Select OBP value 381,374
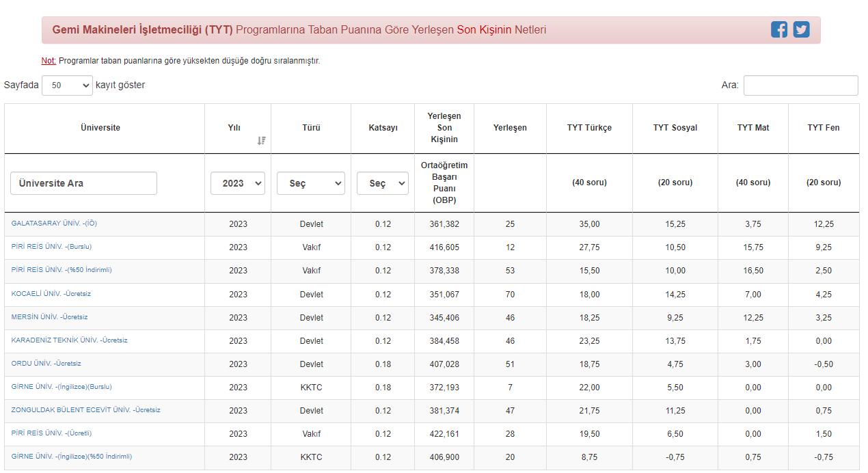This screenshot has height=473, width=868. pos(444,411)
